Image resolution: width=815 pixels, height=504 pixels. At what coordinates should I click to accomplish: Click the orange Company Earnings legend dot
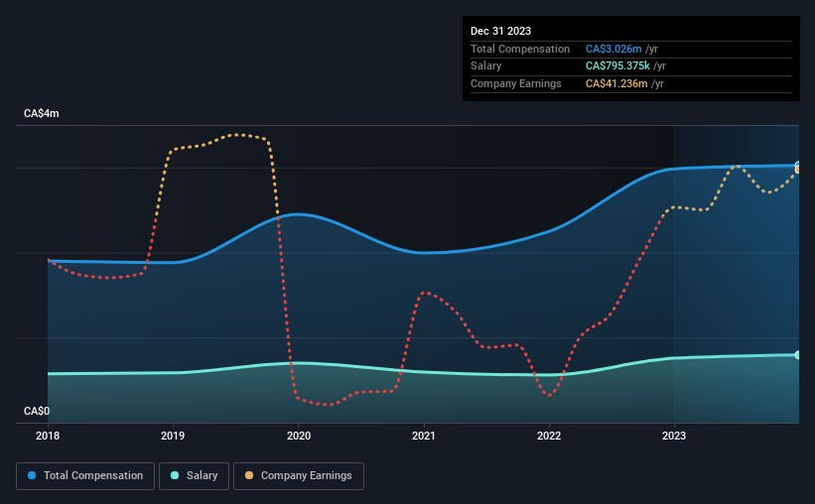click(x=249, y=475)
